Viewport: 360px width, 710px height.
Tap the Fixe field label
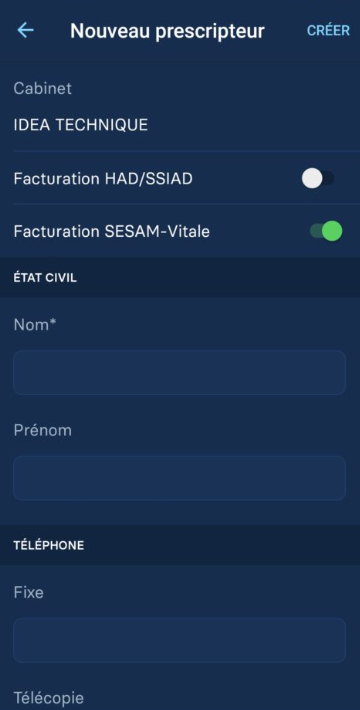coord(29,592)
